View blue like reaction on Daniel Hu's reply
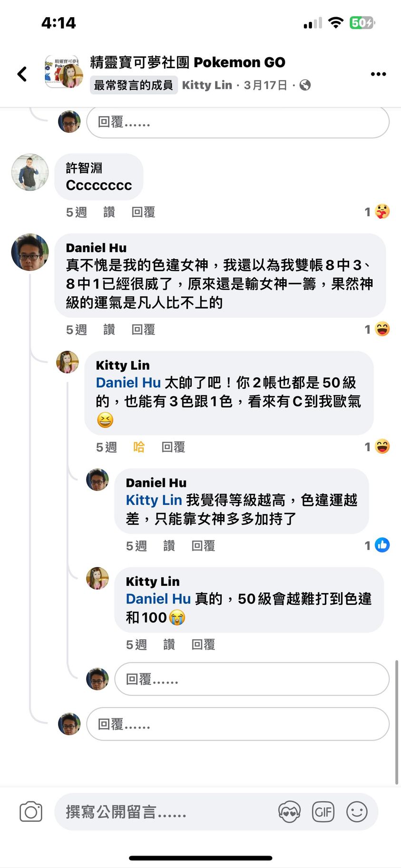Screen dimensions: 401x868 point(377,545)
